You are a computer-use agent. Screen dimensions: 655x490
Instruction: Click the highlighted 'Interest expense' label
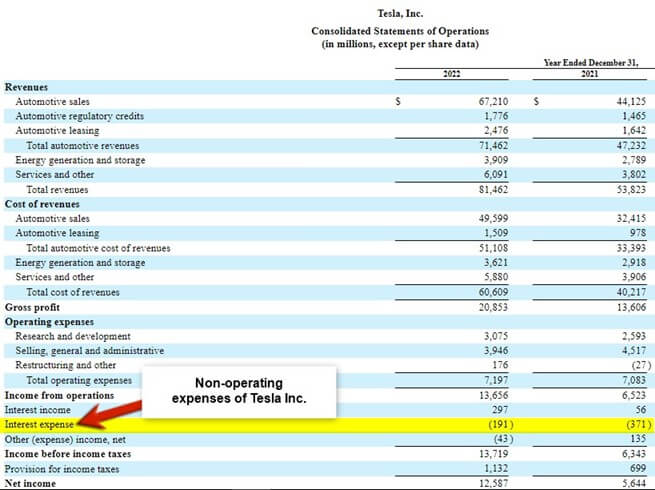tap(39, 425)
